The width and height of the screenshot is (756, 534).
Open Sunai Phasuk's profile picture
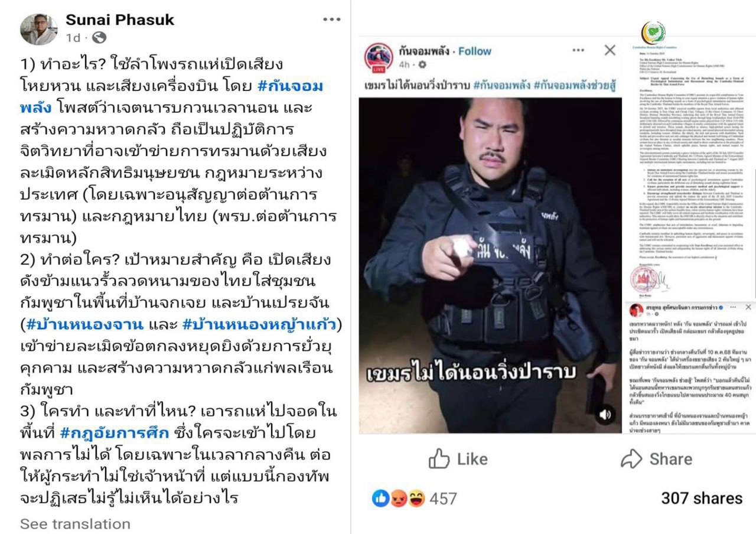click(x=39, y=28)
